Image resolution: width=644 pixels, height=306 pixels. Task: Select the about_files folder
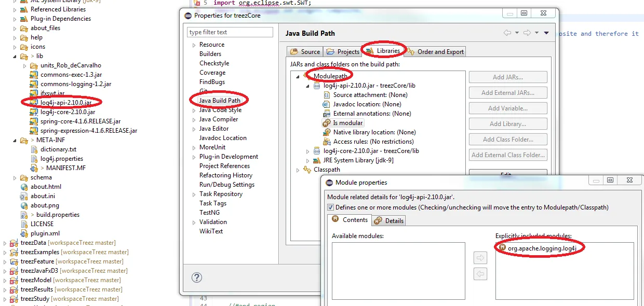[45, 28]
